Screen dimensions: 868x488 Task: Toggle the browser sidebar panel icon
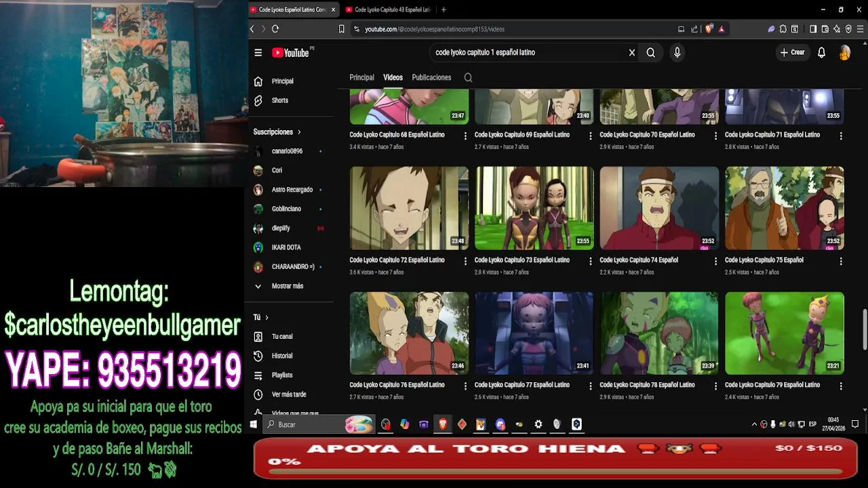click(814, 29)
